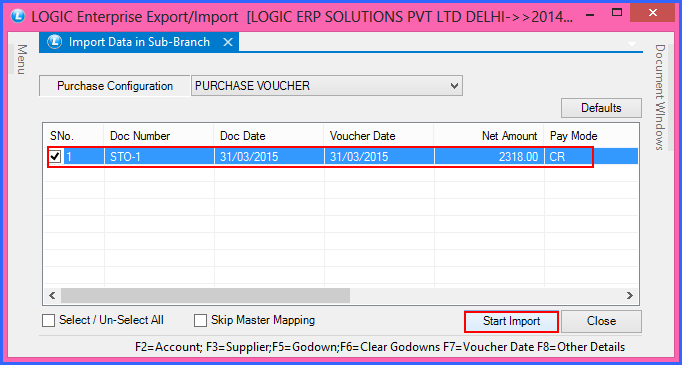Enable Skip Master Mapping checkbox
Image resolution: width=682 pixels, height=365 pixels.
[x=200, y=321]
